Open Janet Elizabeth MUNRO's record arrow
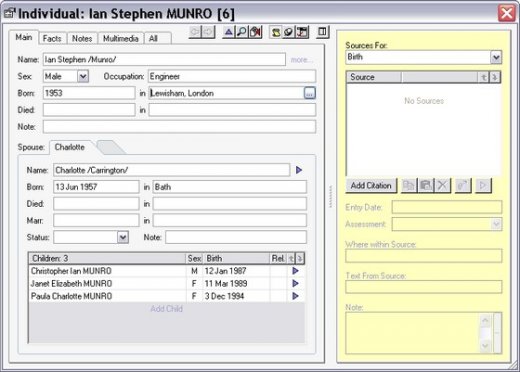 pos(295,283)
